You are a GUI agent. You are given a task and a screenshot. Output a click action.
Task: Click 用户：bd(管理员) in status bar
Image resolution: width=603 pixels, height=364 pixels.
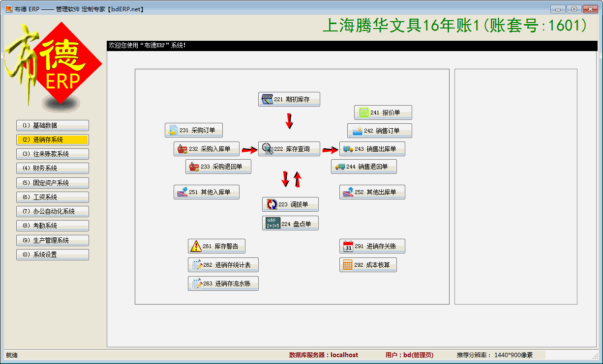pyautogui.click(x=410, y=355)
